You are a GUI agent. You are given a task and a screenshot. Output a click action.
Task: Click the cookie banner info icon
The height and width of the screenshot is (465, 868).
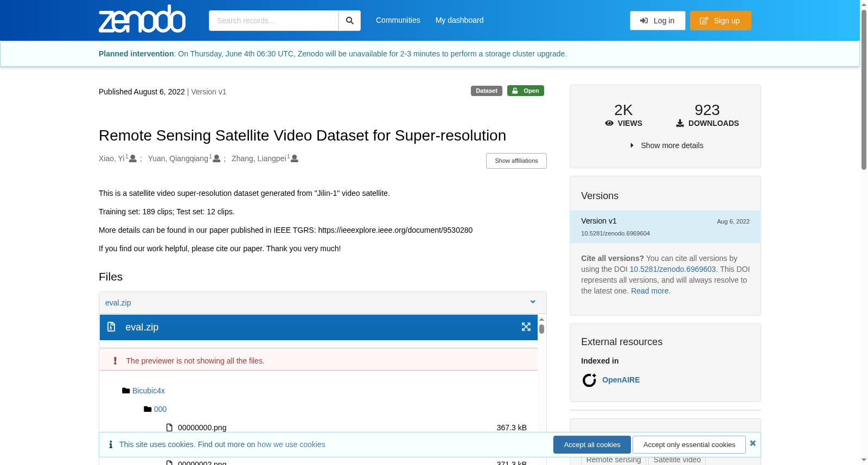[x=111, y=444]
